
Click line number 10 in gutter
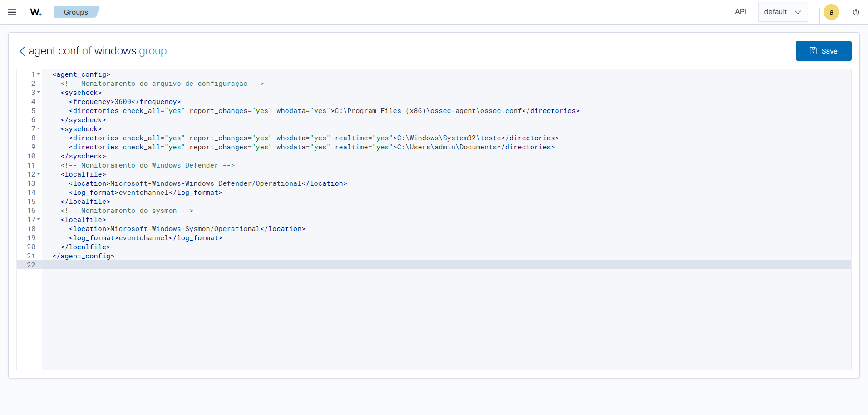(31, 156)
